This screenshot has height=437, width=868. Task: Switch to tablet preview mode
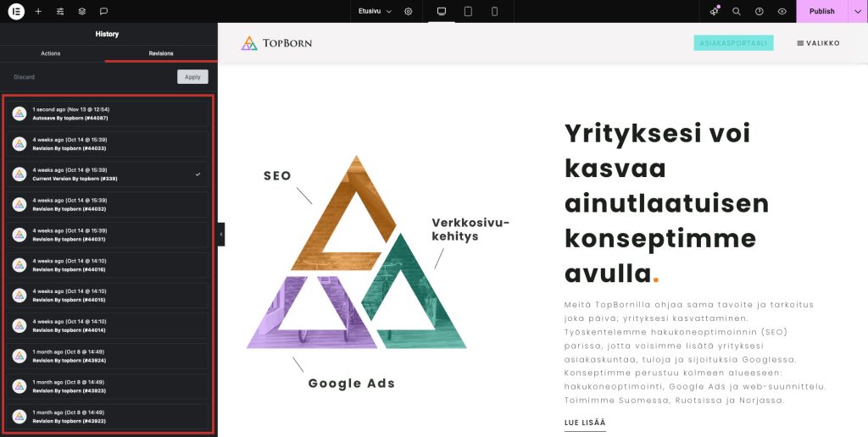[468, 11]
